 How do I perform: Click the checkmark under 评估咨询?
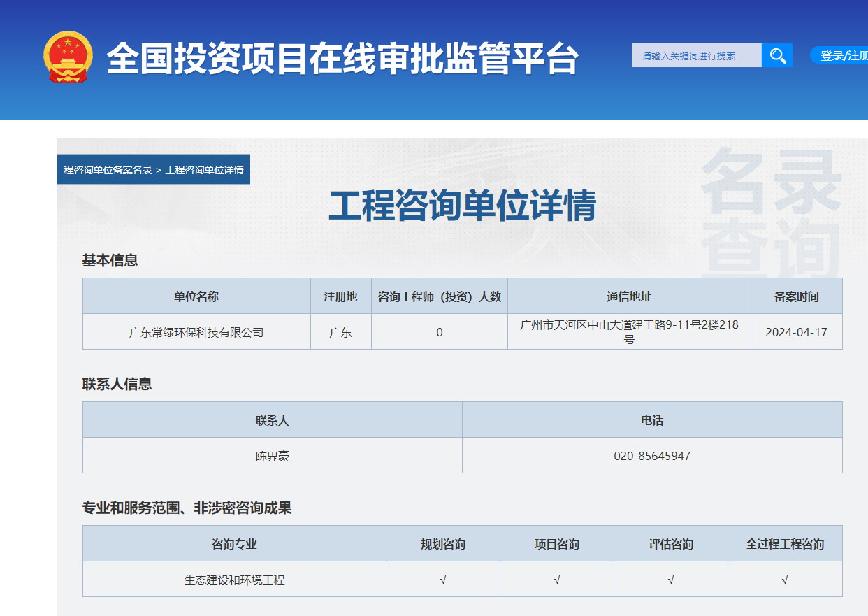(x=671, y=580)
